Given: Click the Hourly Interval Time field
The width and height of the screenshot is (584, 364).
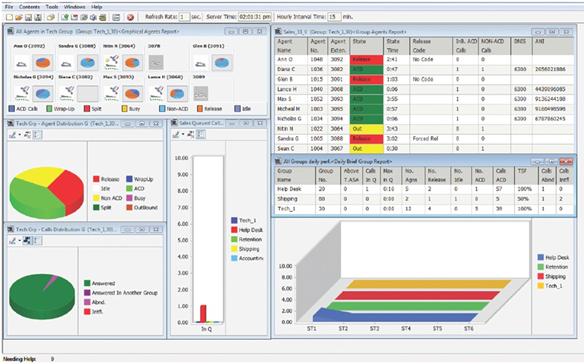Looking at the screenshot, I should pyautogui.click(x=334, y=17).
